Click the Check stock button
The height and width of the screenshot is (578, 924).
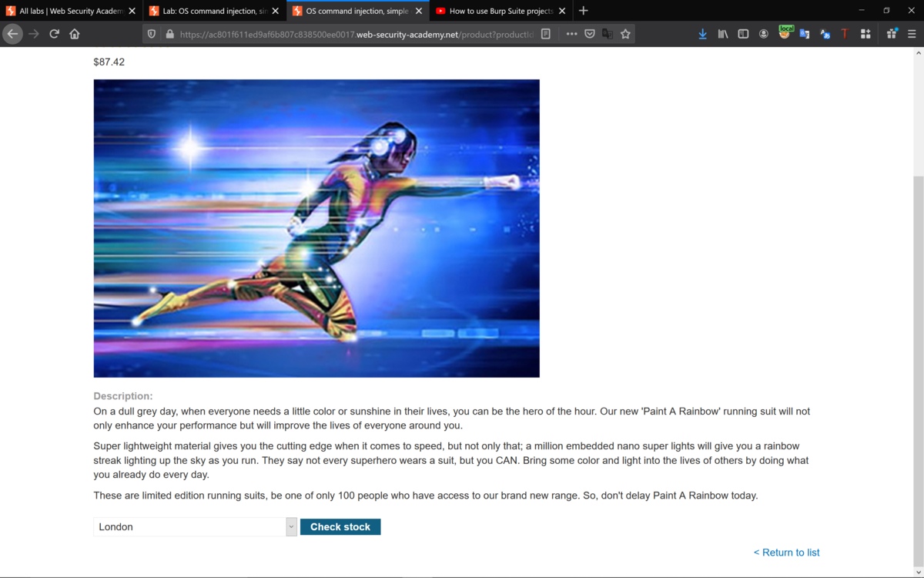click(340, 527)
